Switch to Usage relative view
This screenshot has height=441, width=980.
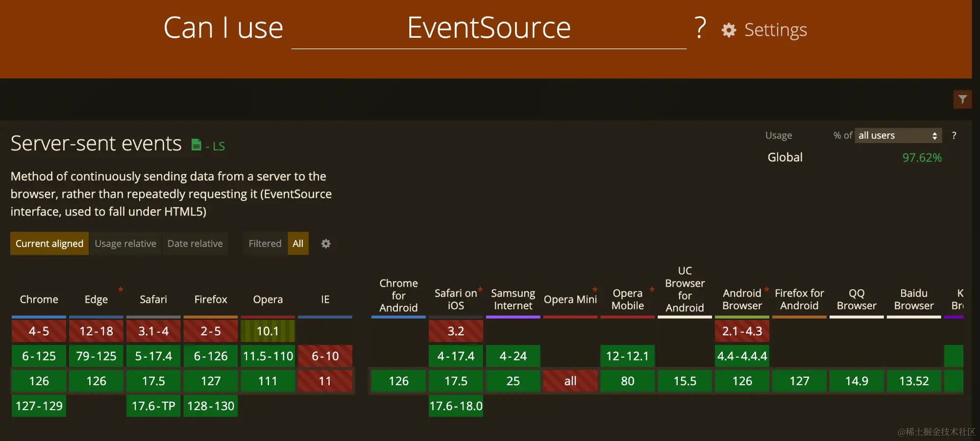[x=125, y=244]
